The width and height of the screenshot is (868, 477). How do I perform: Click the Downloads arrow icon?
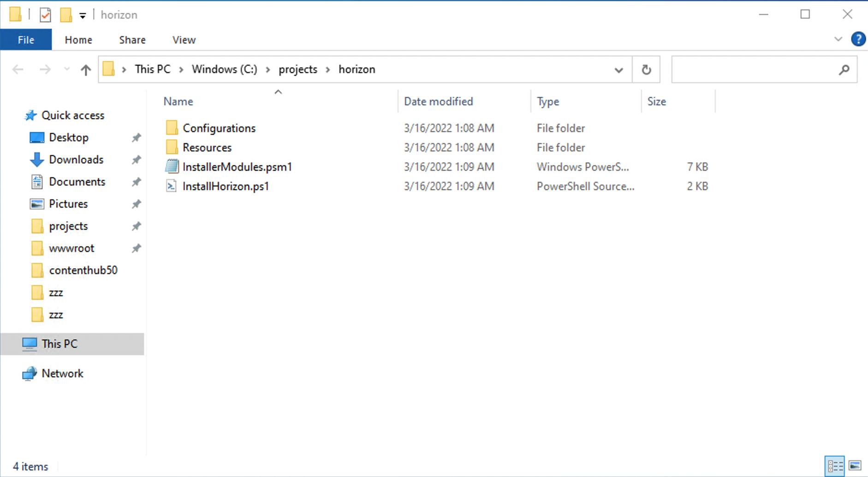(x=37, y=160)
